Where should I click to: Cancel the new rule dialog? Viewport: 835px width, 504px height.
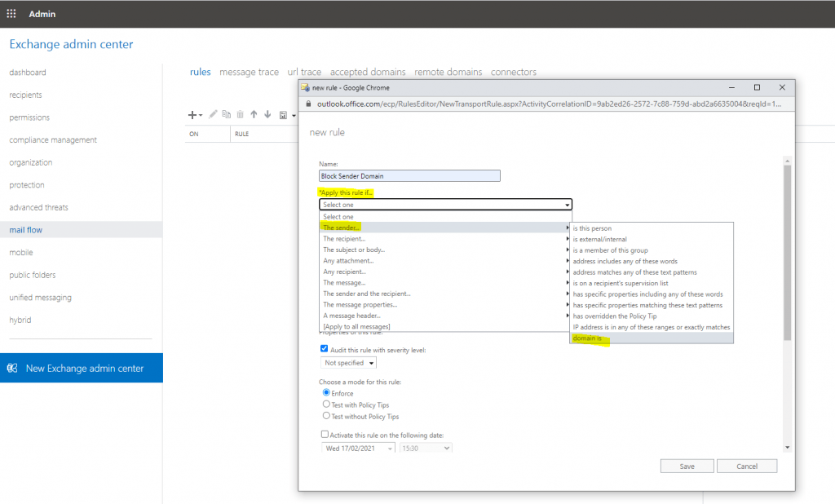(x=747, y=466)
